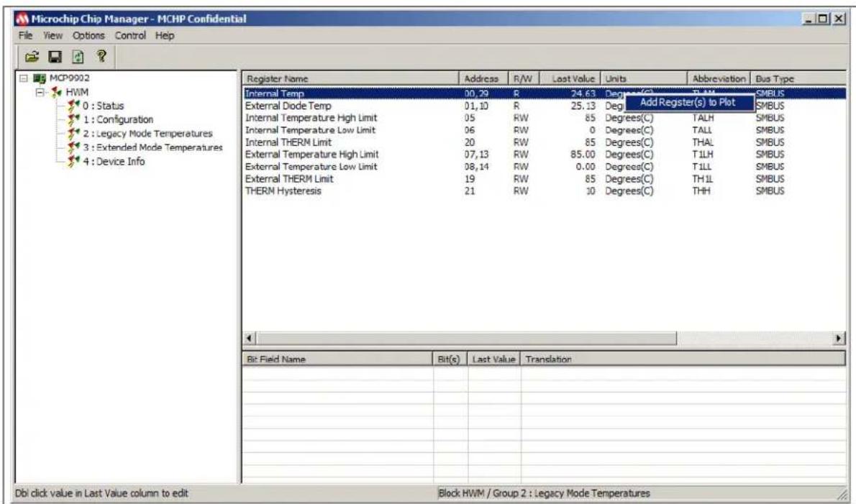Select Internal Temperature High Limit row
Screen dimensions: 856x504
545,118
